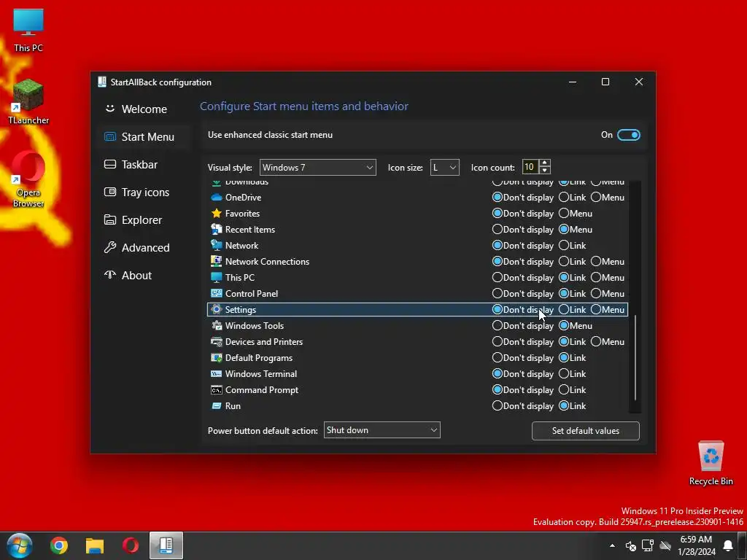The width and height of the screenshot is (747, 560).
Task: Set OneDrive to Link
Action: click(564, 197)
